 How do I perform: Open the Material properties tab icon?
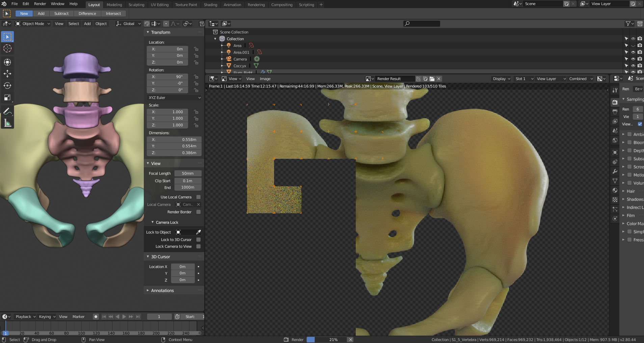coord(615,190)
